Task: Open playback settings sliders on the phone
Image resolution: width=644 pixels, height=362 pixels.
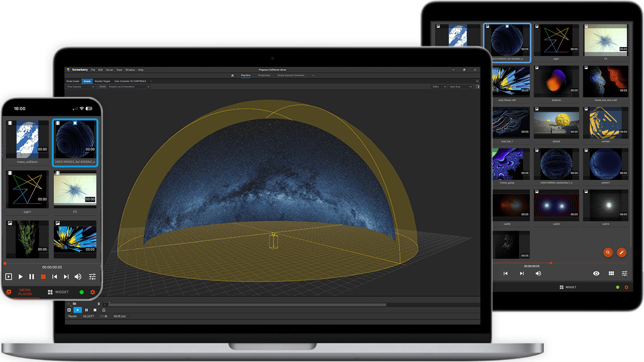Action: coord(92,277)
